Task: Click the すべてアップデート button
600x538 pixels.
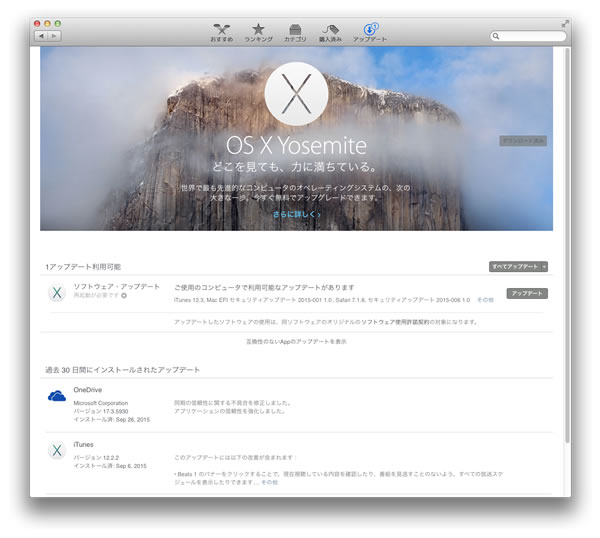Action: [x=515, y=266]
